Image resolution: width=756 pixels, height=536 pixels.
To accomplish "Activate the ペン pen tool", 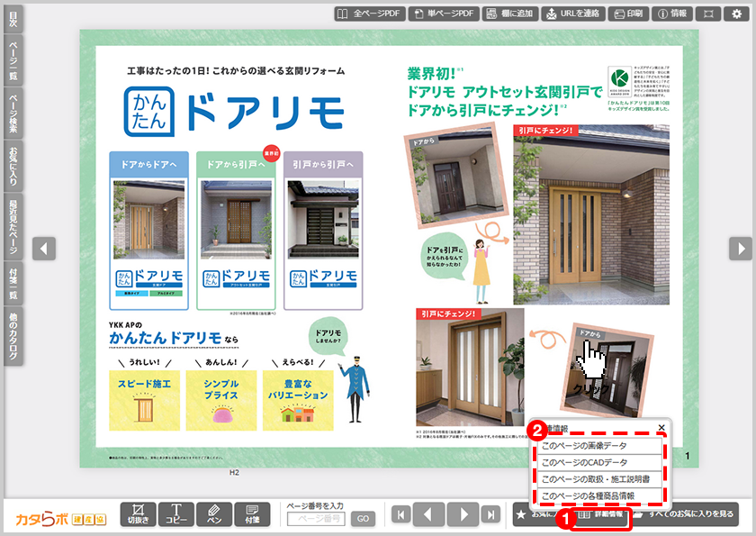I will [x=214, y=513].
